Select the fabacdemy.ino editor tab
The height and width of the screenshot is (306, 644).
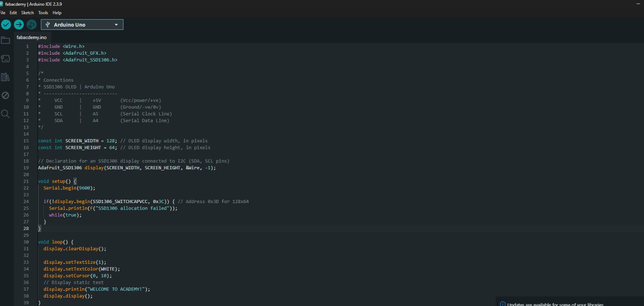click(x=31, y=37)
